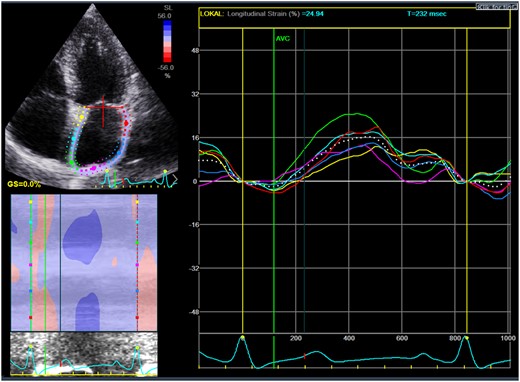Click the first yellow R-wave marker on the ECG
520x382 pixels.
point(242,338)
